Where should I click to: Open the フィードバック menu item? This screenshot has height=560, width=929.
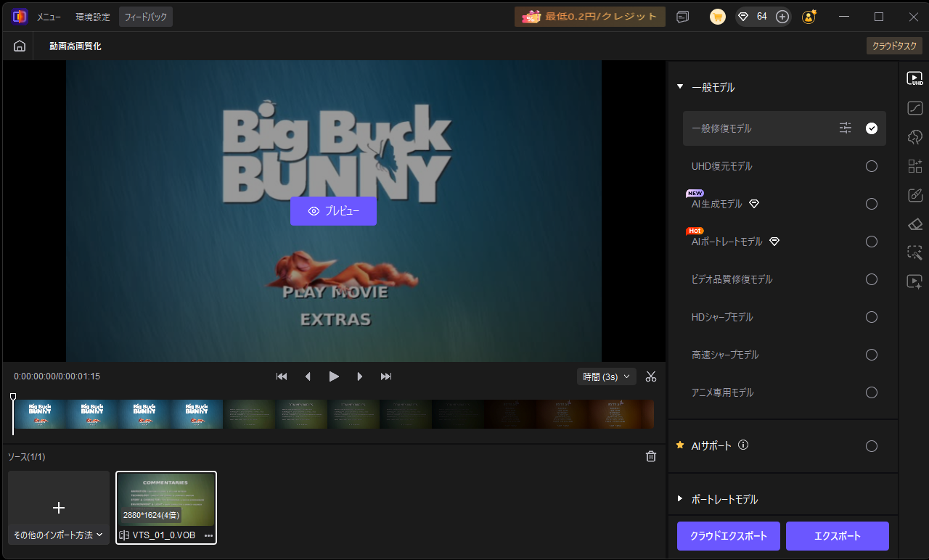coord(146,17)
